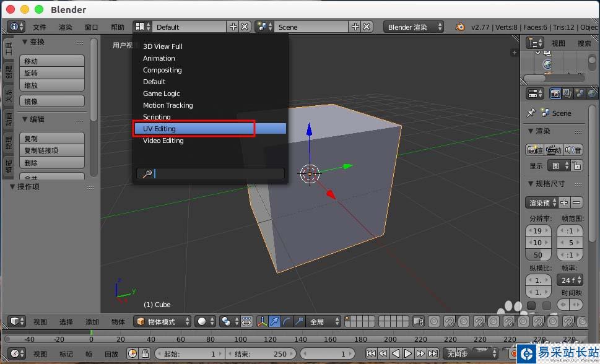The image size is (600, 364).
Task: Choose Compositing screen layout
Action: pyautogui.click(x=210, y=70)
